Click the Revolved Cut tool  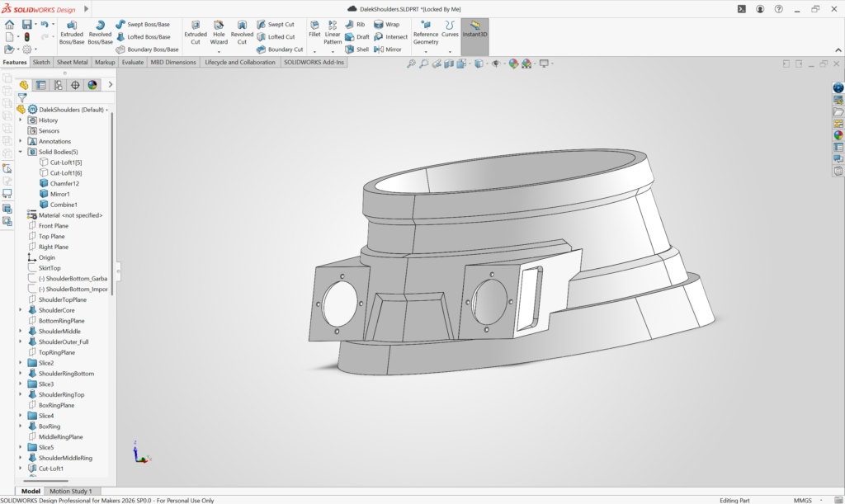(x=242, y=31)
